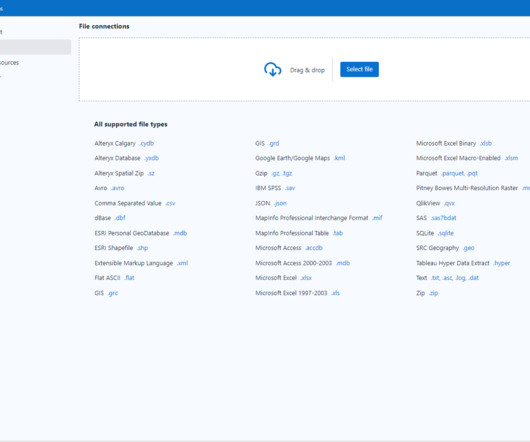This screenshot has width=530, height=442.
Task: Click the .sqlite SQLite extension
Action: 446,233
